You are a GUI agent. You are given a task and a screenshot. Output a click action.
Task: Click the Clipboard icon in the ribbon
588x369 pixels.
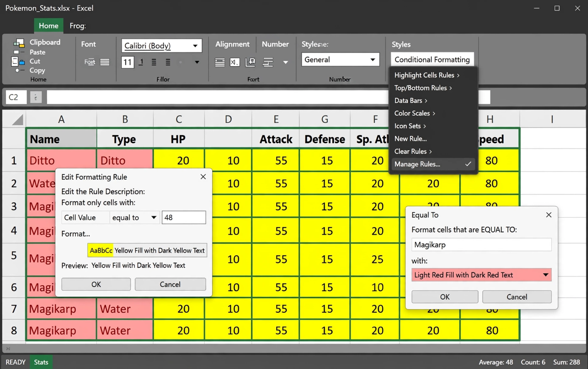pos(19,42)
